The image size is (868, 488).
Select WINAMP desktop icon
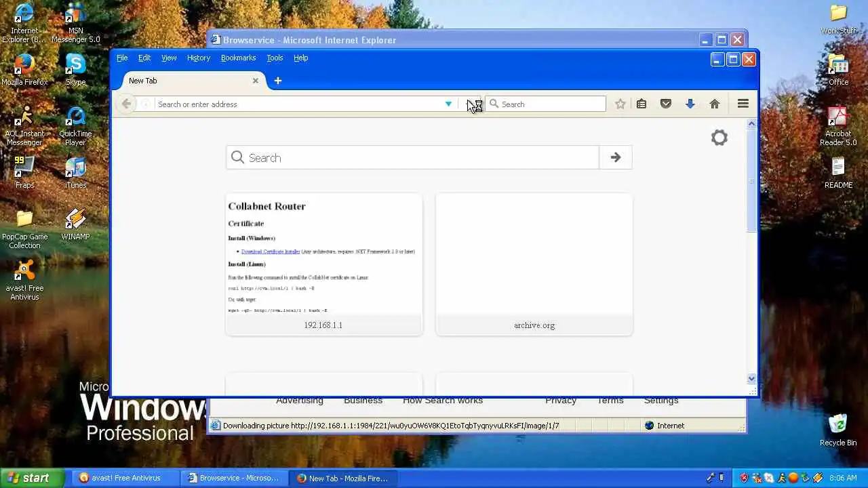[x=75, y=225]
